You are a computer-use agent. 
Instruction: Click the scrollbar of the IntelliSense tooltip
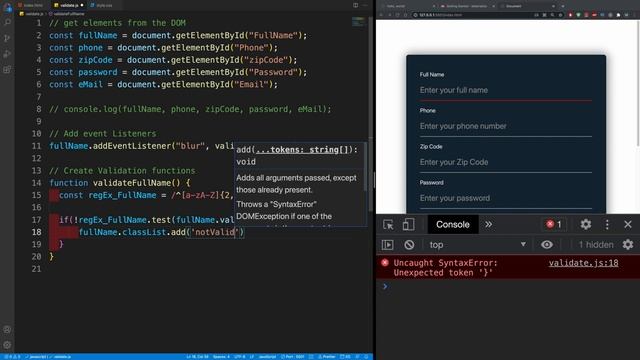click(x=364, y=167)
